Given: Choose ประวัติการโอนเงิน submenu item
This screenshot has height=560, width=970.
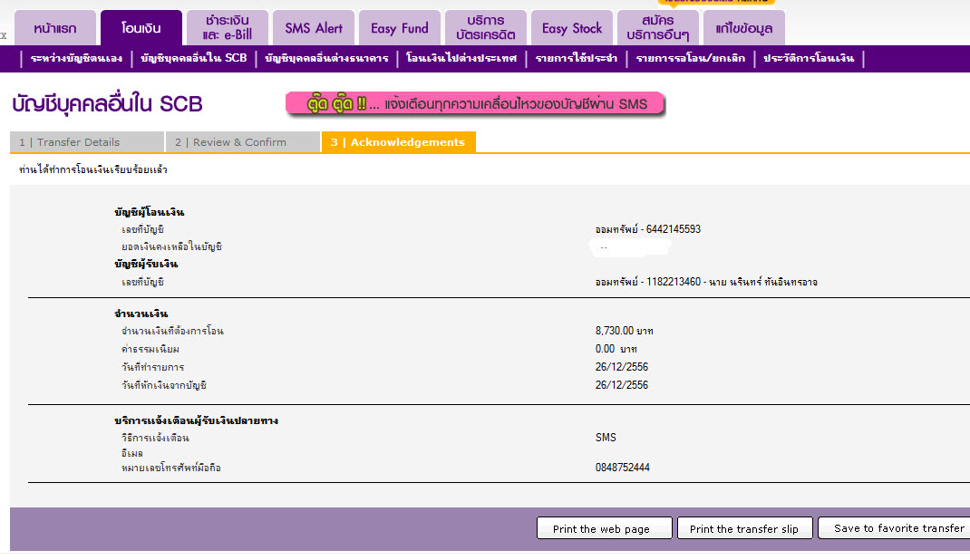Looking at the screenshot, I should [809, 58].
